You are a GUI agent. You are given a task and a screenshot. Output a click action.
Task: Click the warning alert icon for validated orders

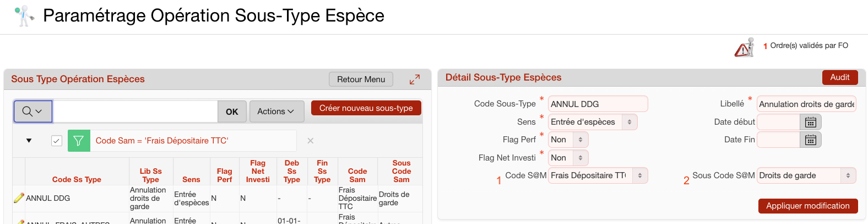[x=744, y=48]
